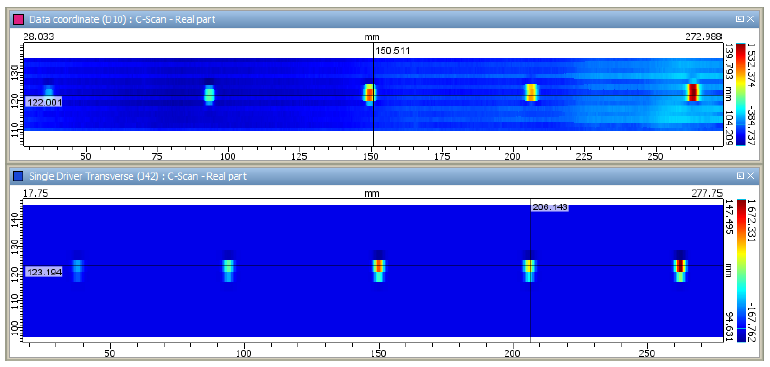Maximize the Single Driver Transverse (J42) panel
The height and width of the screenshot is (367, 770).
[740, 176]
